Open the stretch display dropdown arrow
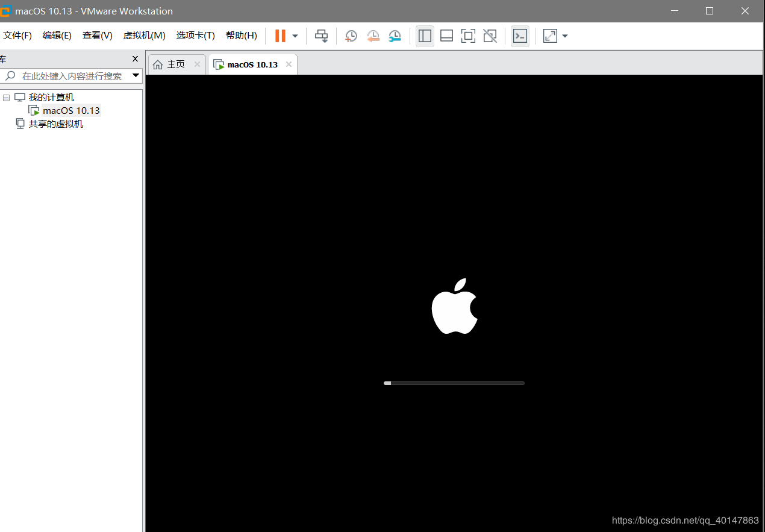This screenshot has height=532, width=765. (x=565, y=36)
